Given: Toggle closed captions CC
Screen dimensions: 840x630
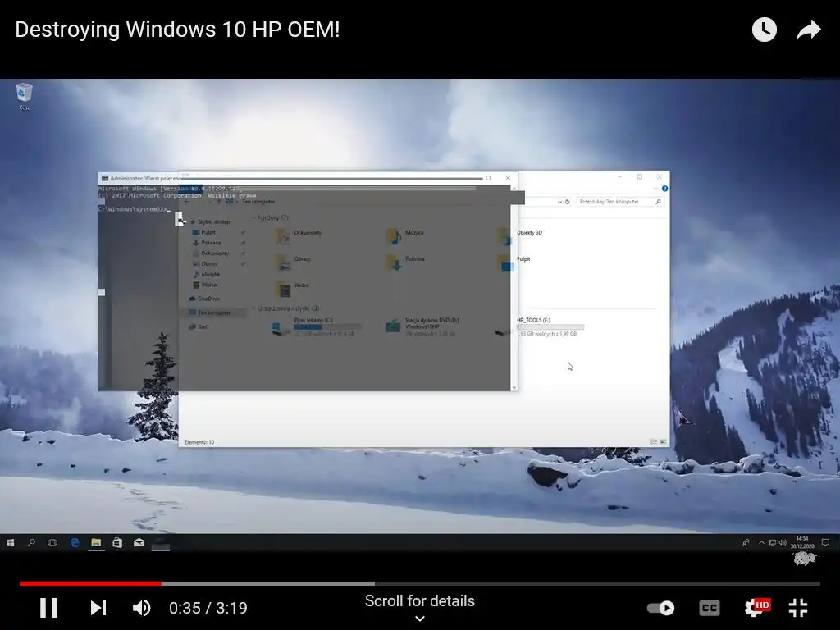Looking at the screenshot, I should 710,608.
